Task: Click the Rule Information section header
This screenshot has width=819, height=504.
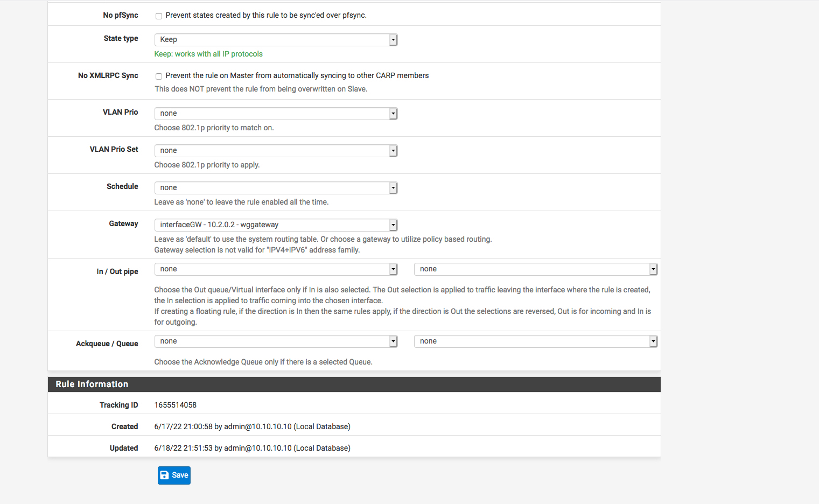Action: pyautogui.click(x=354, y=384)
